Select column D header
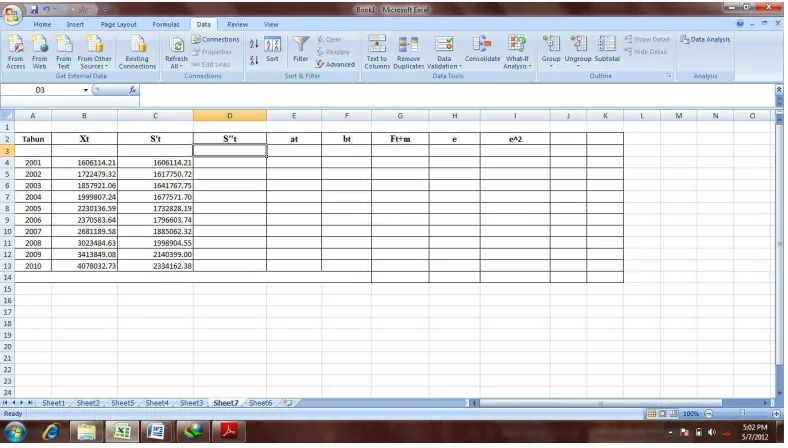Viewport: 788px width, 448px height. (x=230, y=116)
